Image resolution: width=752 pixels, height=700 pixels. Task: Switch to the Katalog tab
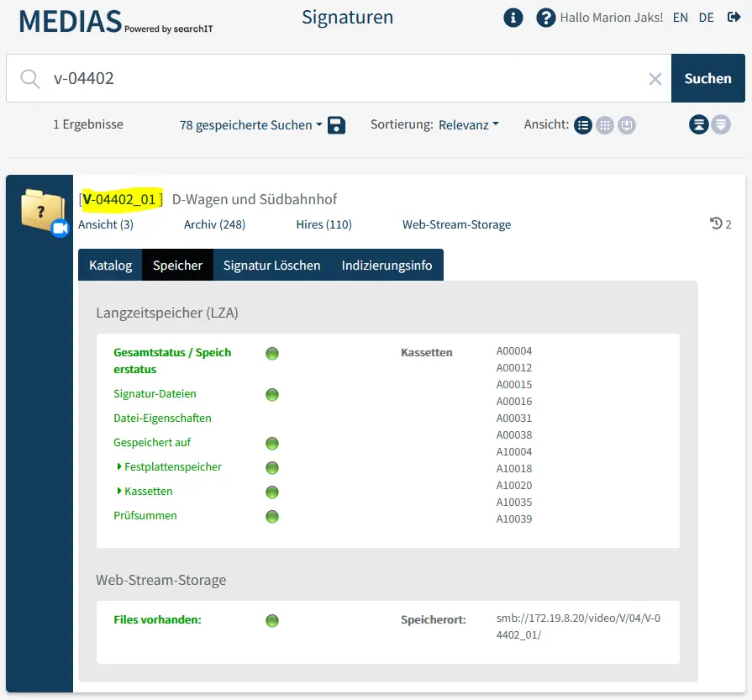point(110,265)
